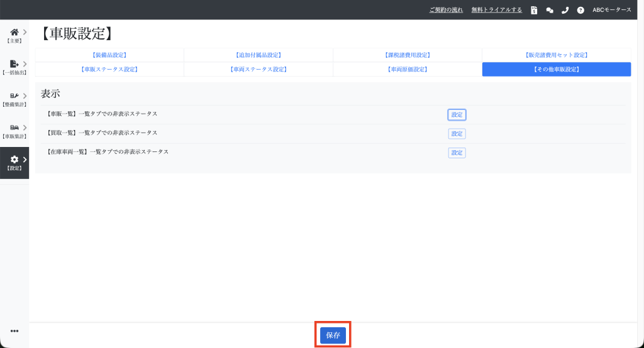Click the 一括抽出 file export icon

coord(14,65)
